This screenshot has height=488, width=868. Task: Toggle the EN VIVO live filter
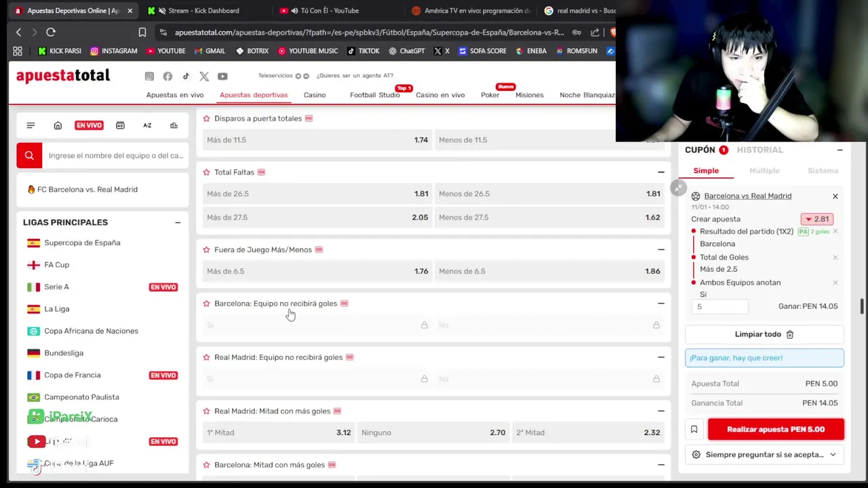click(89, 125)
